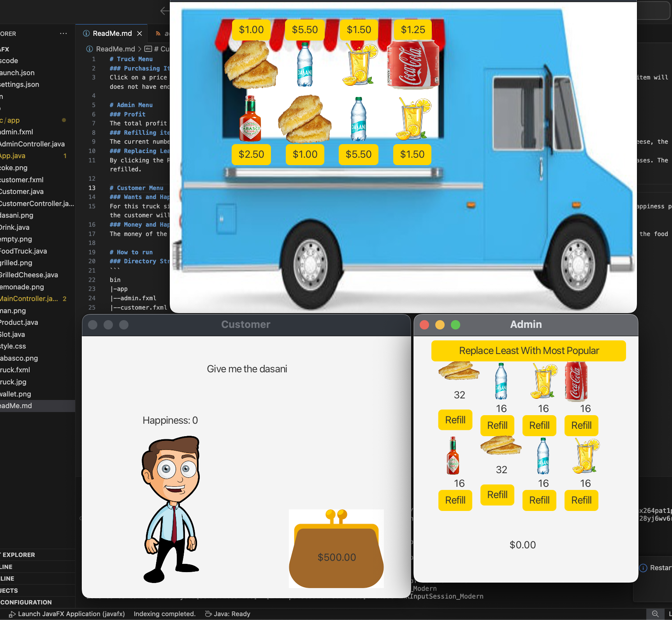Refill the top lemonade slot in Admin

click(x=539, y=426)
